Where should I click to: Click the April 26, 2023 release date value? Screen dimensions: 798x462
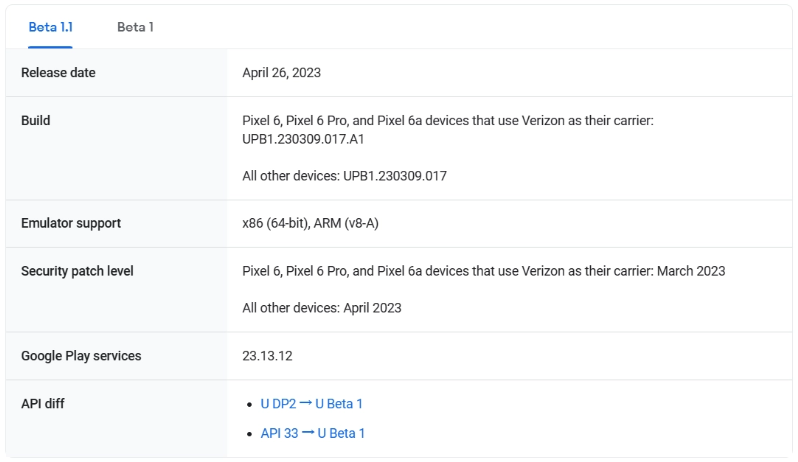coord(281,72)
